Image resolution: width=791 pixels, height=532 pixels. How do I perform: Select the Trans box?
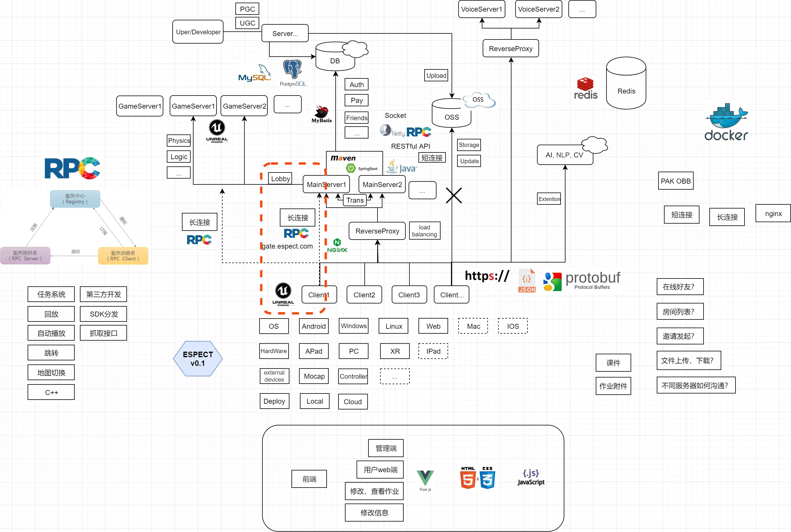click(x=355, y=200)
